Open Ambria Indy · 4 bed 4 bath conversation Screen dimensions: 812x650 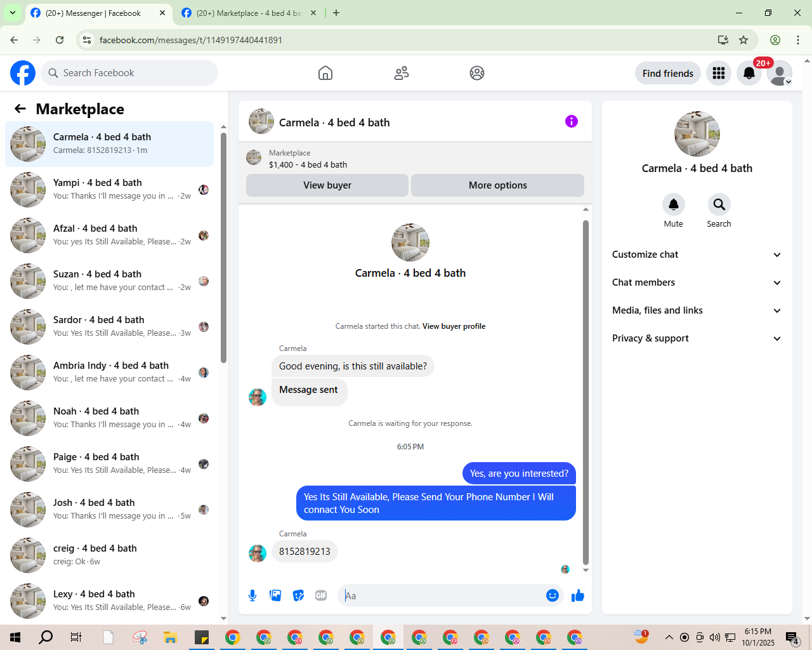[110, 373]
